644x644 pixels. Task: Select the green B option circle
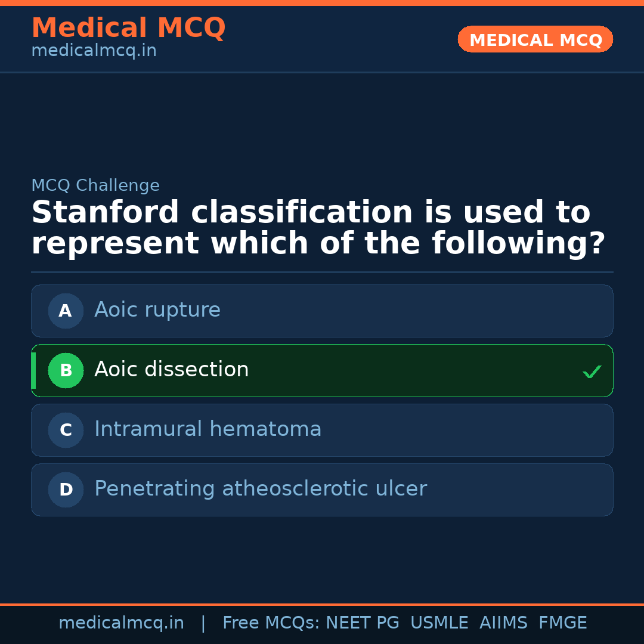click(x=66, y=370)
